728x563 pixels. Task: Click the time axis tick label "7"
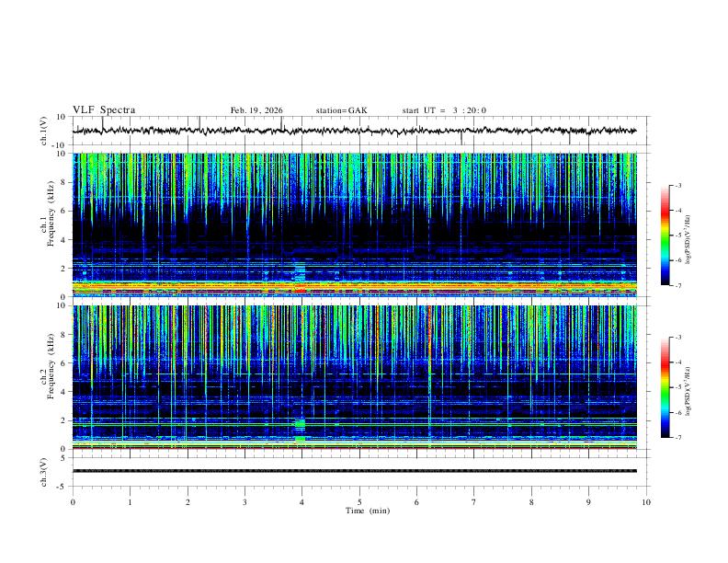[474, 502]
